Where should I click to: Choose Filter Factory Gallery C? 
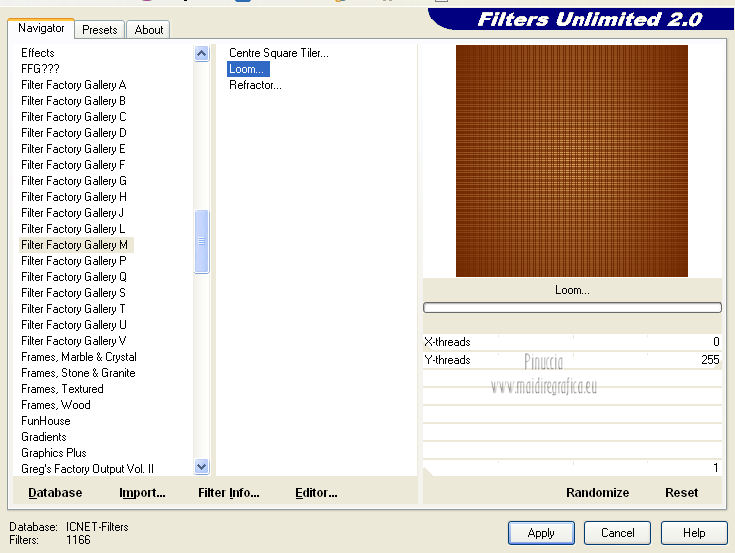(74, 117)
